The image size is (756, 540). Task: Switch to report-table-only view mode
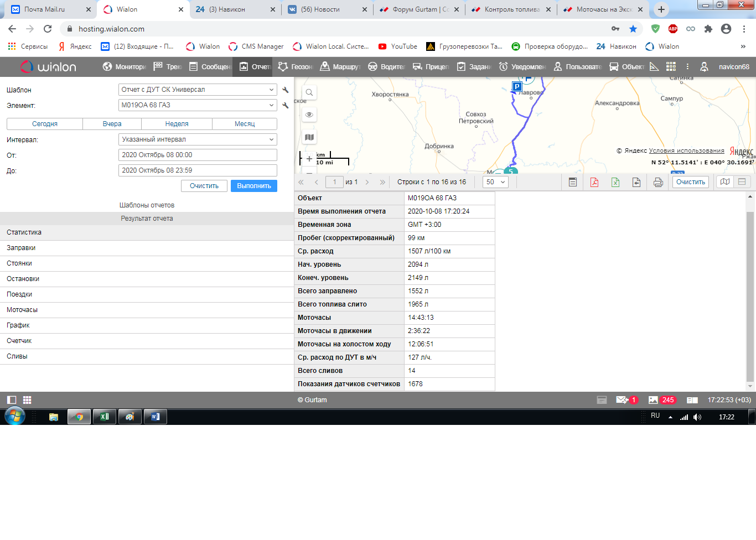742,182
